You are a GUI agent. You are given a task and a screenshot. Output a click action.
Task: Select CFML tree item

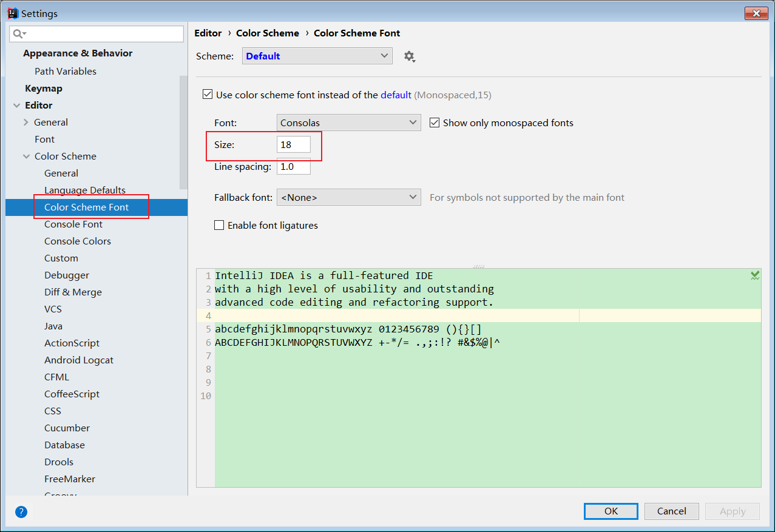coord(57,377)
